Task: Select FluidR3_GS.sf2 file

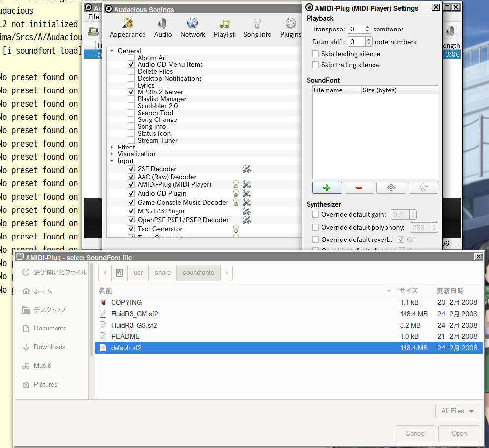Action: (289, 325)
